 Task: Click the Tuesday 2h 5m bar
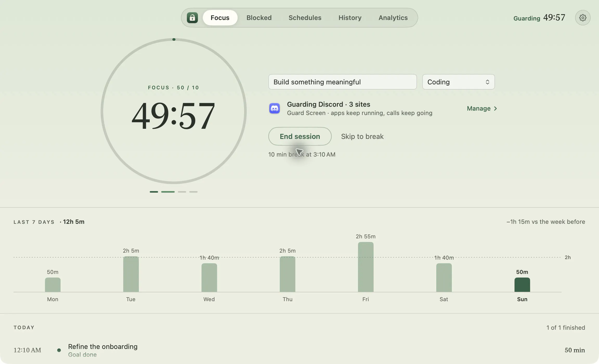[131, 274]
